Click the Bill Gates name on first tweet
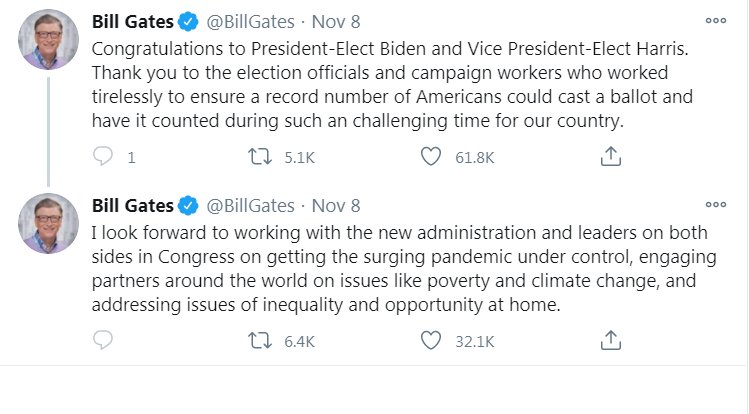749x414 pixels. [x=132, y=22]
